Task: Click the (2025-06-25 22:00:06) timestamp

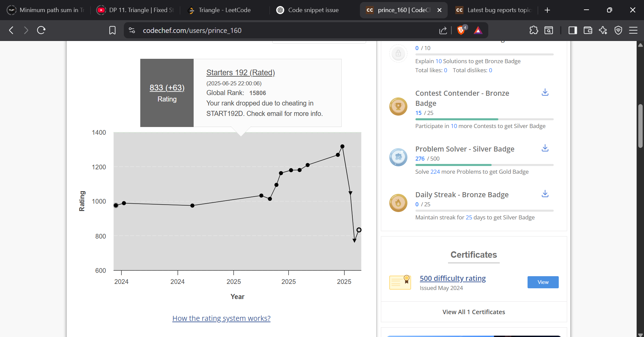Action: pyautogui.click(x=234, y=83)
